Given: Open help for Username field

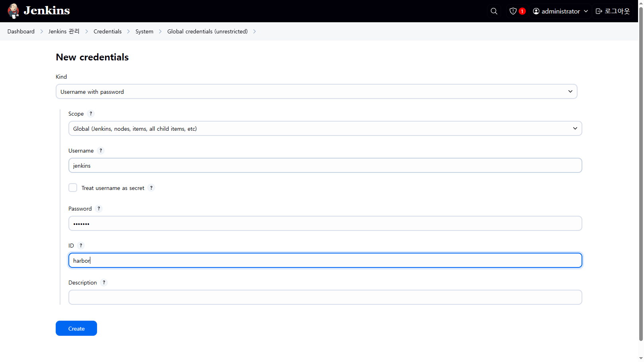Looking at the screenshot, I should click(101, 151).
